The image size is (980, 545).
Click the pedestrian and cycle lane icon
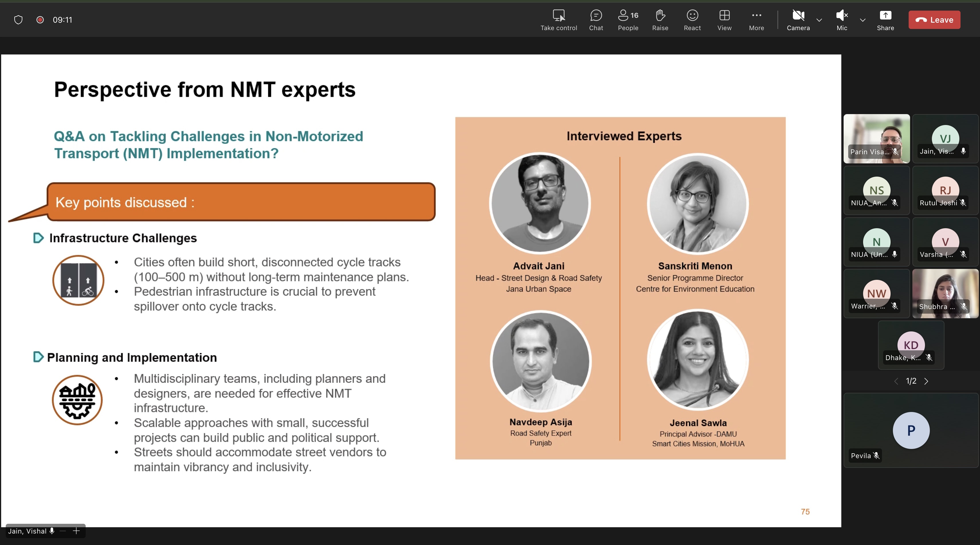click(78, 280)
